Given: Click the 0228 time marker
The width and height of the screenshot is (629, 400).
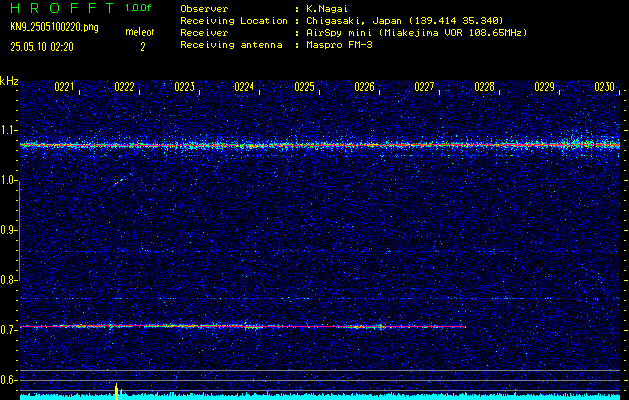Looking at the screenshot, I should pos(485,87).
